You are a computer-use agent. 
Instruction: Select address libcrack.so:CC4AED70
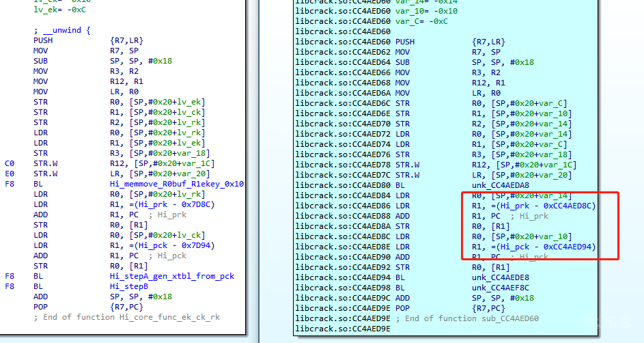click(343, 124)
